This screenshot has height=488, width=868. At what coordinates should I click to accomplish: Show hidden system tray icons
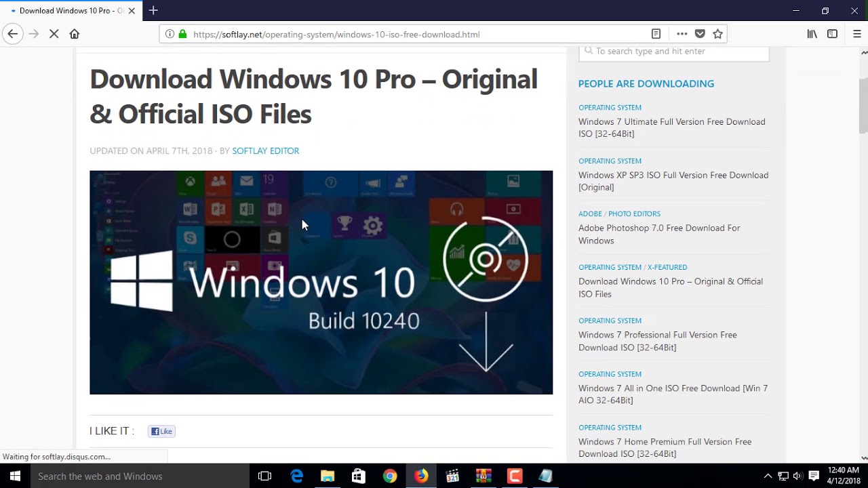[768, 476]
